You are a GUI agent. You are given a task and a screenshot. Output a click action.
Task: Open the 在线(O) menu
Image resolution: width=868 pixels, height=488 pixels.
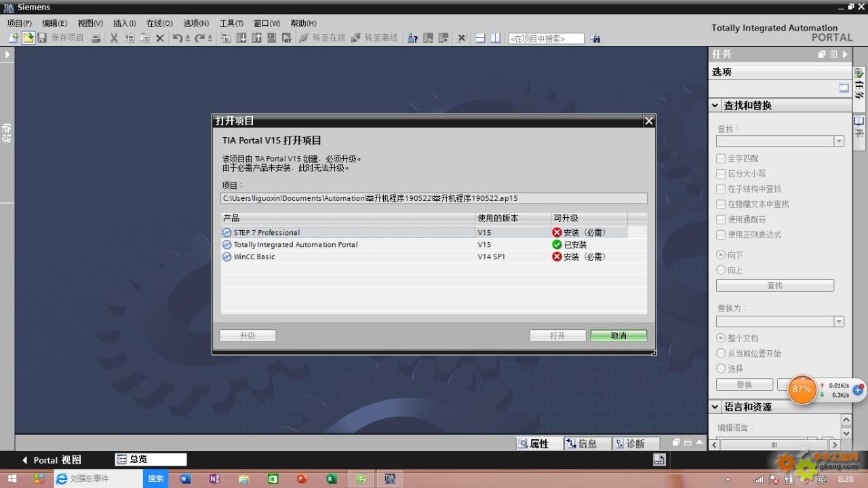(159, 23)
